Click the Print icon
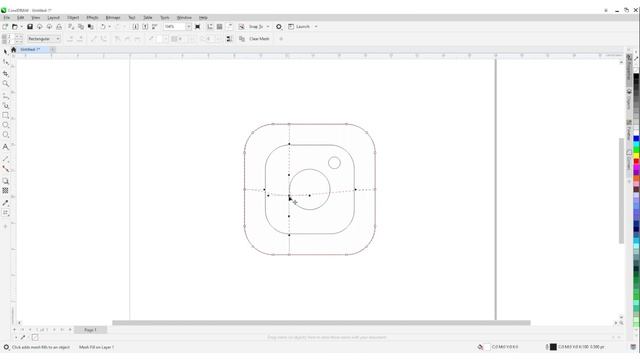 click(59, 27)
